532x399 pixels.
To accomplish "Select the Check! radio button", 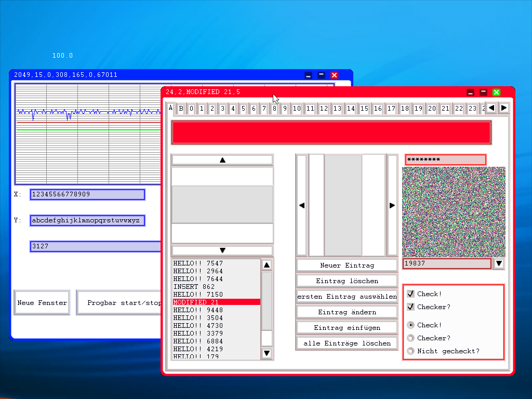I will [410, 325].
